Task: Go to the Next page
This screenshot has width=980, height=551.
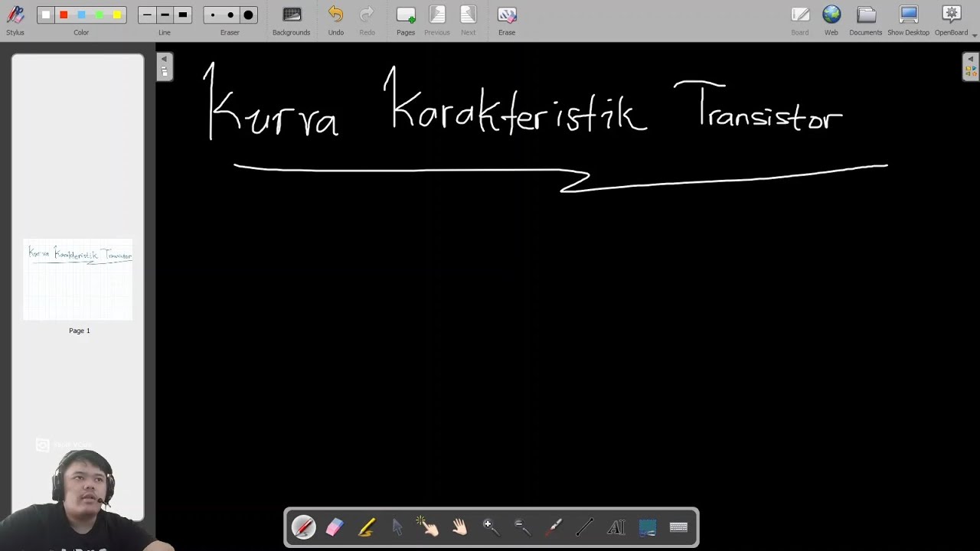Action: 468,21
